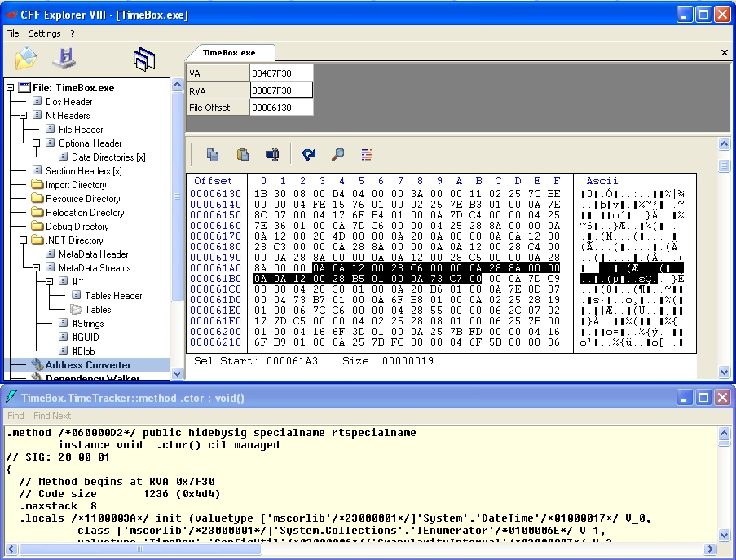This screenshot has width=736, height=560.
Task: Click the Undo arrow icon in hex toolbar
Action: click(x=309, y=154)
